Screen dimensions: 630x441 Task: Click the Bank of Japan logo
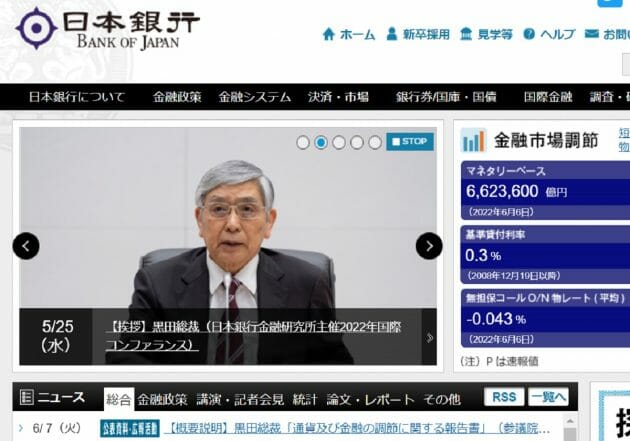click(107, 29)
